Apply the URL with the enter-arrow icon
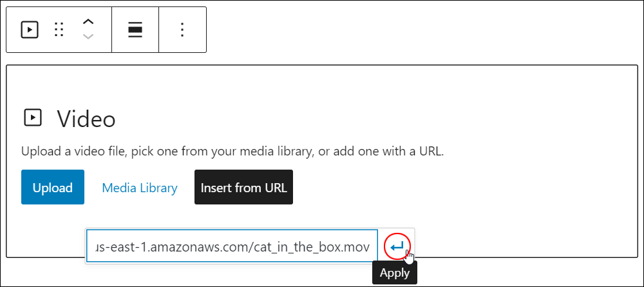644x287 pixels. tap(397, 247)
